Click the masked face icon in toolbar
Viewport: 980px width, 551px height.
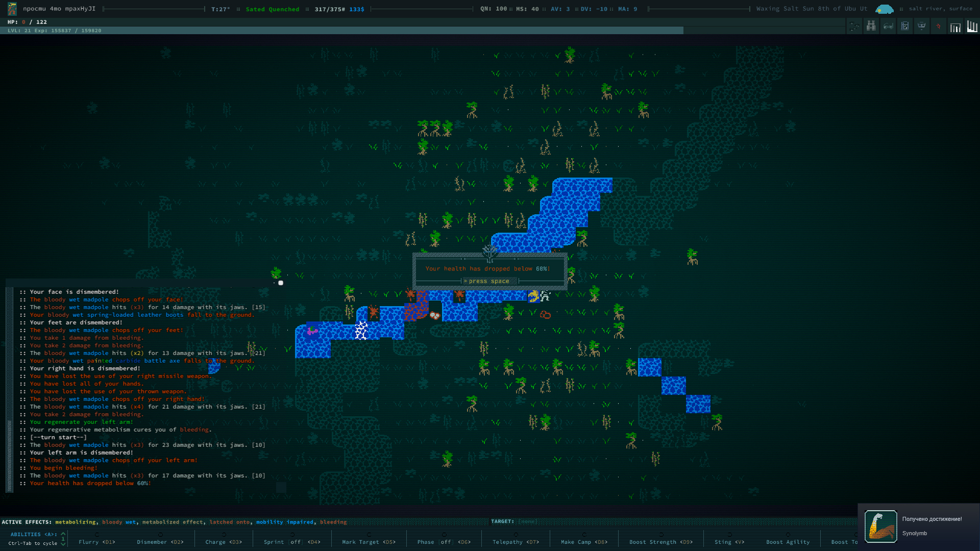(x=922, y=26)
